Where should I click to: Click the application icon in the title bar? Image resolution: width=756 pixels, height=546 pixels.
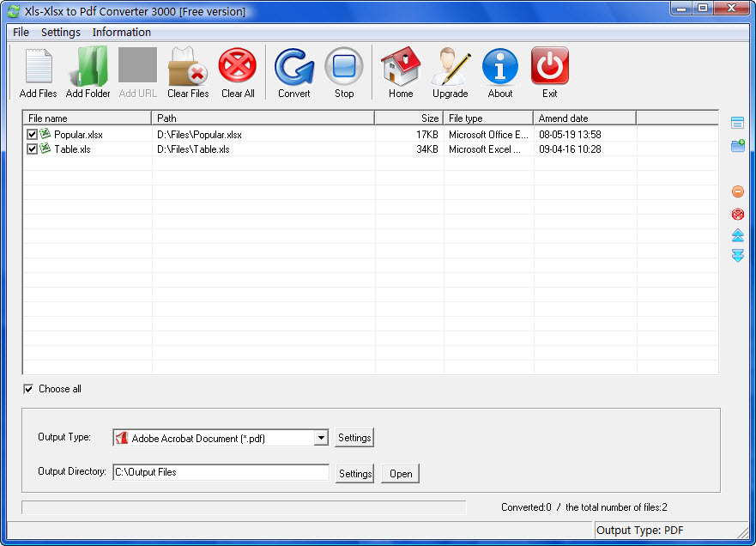[14, 11]
